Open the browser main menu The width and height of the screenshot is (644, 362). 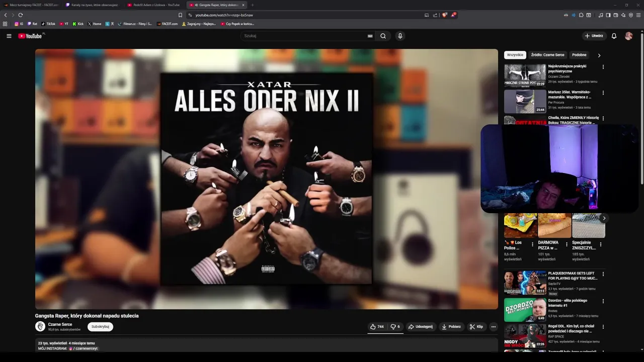(638, 15)
